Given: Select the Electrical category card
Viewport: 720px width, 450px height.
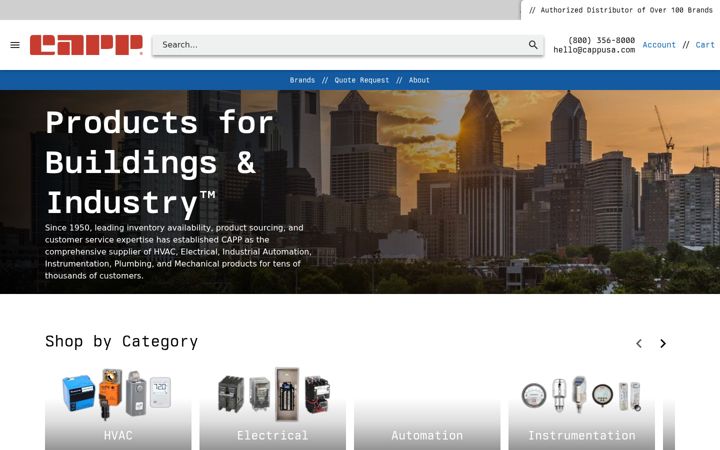Looking at the screenshot, I should pos(273,409).
